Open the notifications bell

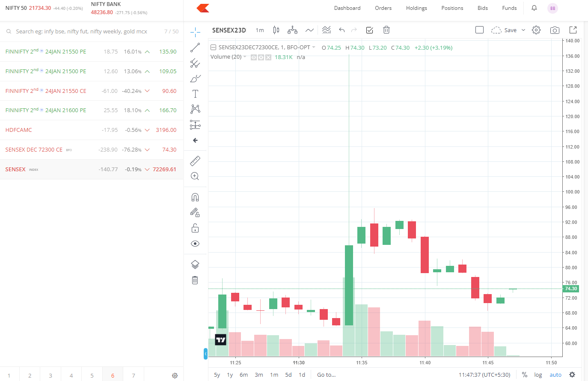click(534, 8)
